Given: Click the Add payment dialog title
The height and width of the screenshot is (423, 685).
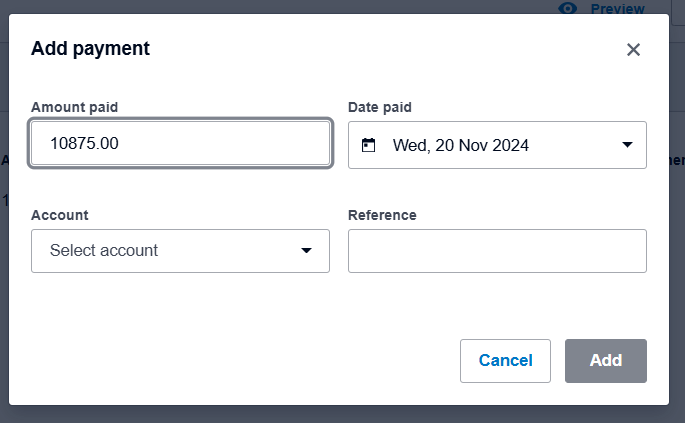Looking at the screenshot, I should [90, 48].
